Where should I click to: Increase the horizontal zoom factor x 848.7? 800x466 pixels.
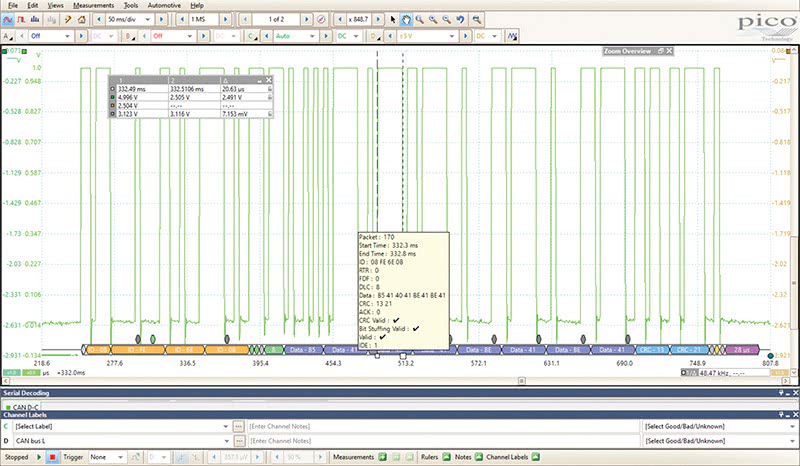378,19
